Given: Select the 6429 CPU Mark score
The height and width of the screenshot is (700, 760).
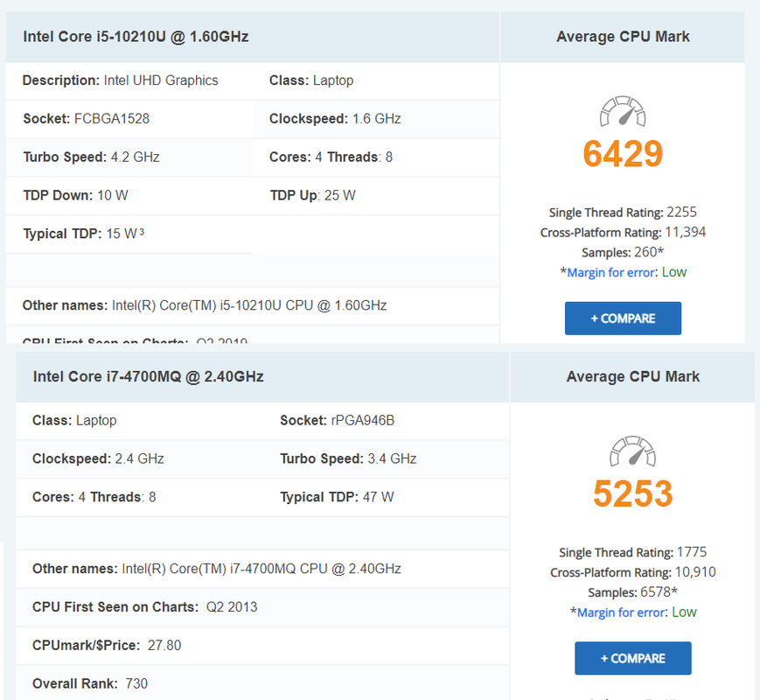Looking at the screenshot, I should click(x=623, y=154).
